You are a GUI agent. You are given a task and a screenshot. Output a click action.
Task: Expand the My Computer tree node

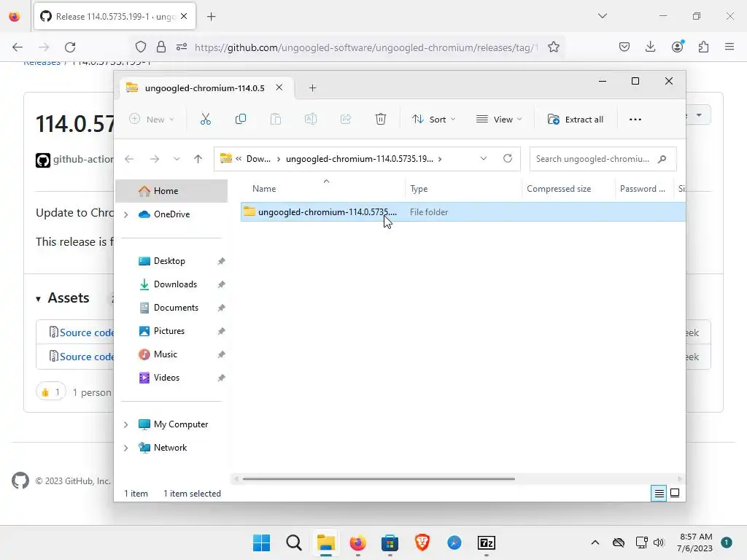(x=126, y=425)
